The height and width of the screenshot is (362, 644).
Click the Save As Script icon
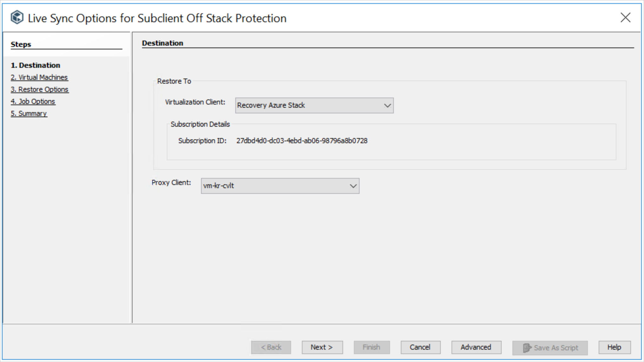[x=527, y=348]
